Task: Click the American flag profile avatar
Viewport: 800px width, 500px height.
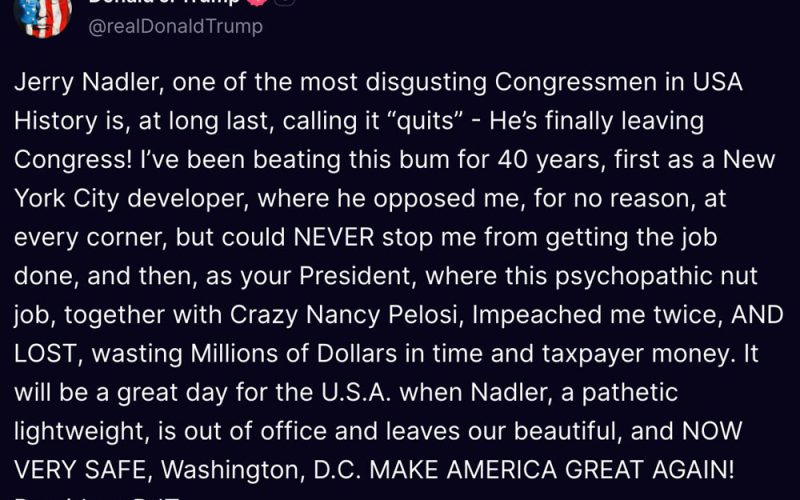Action: point(41,14)
